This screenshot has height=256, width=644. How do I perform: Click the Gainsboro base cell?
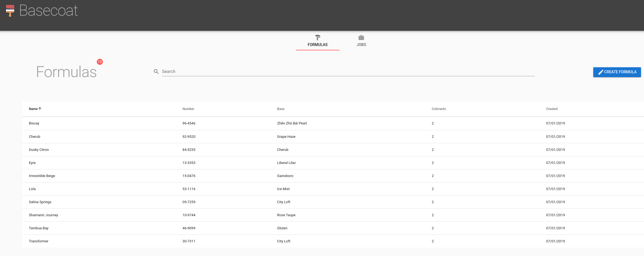pos(285,176)
